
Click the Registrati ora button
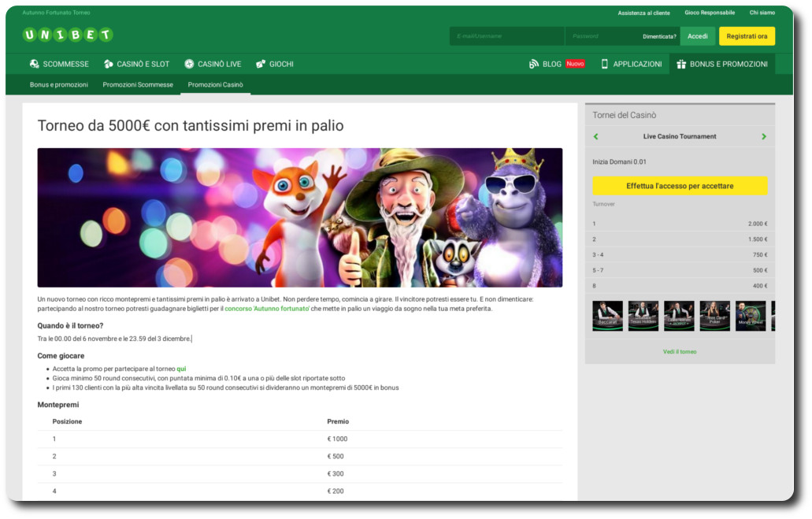tap(747, 36)
